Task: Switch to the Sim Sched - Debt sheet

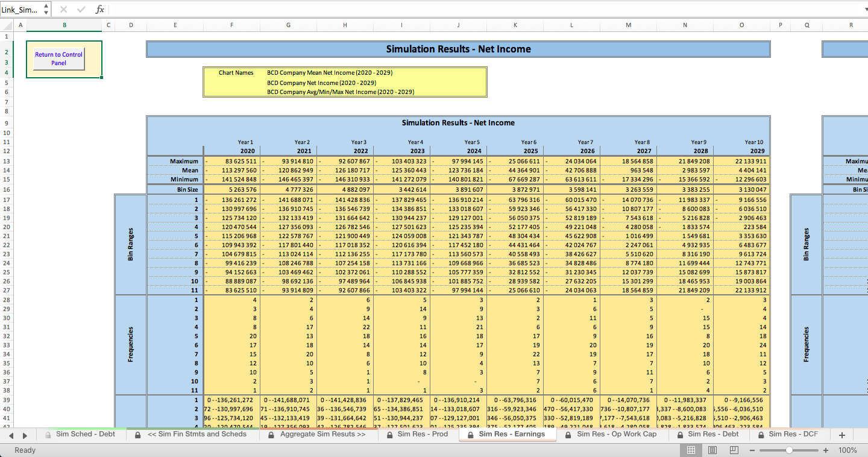Action: point(85,434)
